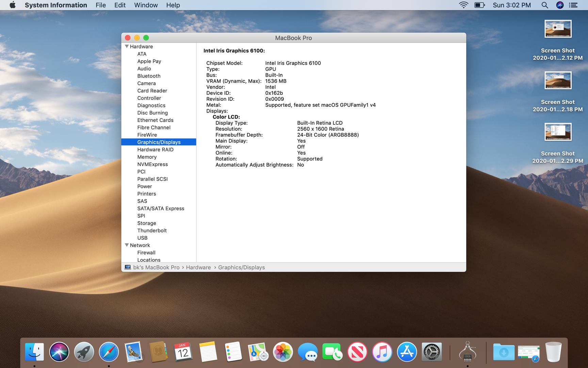Click the Siri icon in menu bar
The width and height of the screenshot is (588, 368).
[560, 5]
